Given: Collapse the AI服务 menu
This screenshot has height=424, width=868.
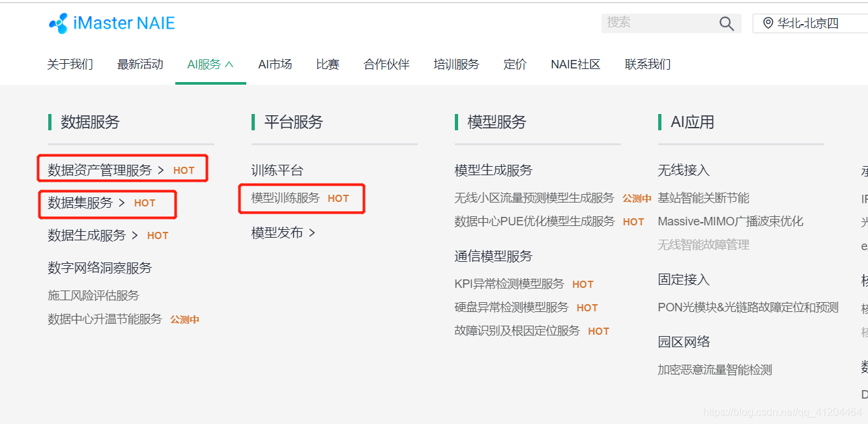Looking at the screenshot, I should point(210,64).
